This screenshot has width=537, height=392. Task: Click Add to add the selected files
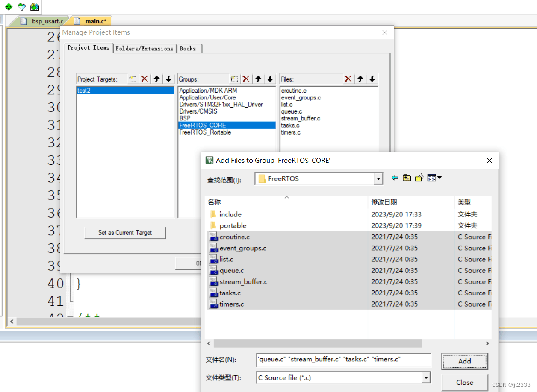[x=464, y=361]
